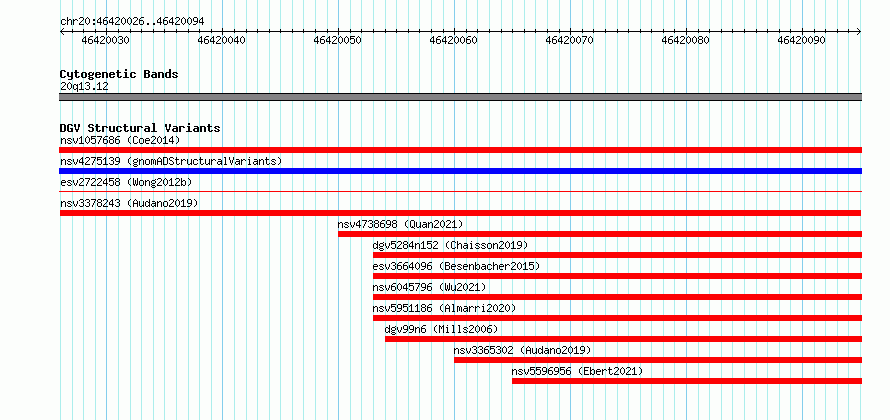Select the red bar for nsv4738698 (Quan2021)
This screenshot has height=420, width=890.
click(600, 234)
